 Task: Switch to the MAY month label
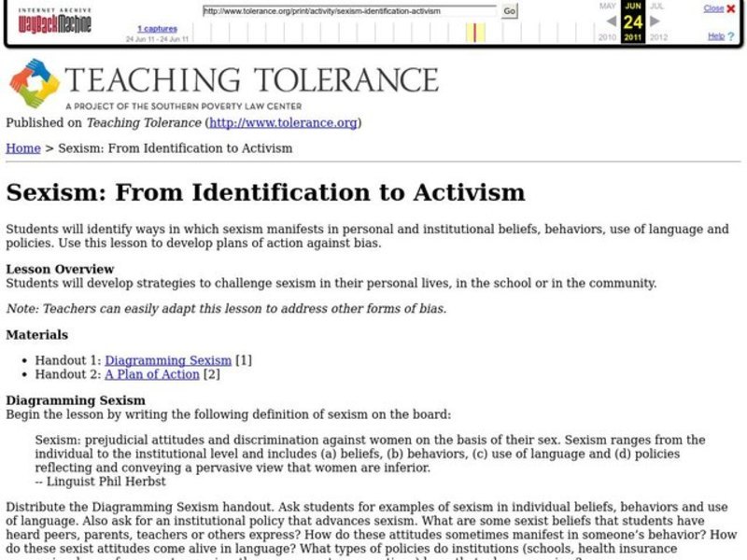(607, 6)
